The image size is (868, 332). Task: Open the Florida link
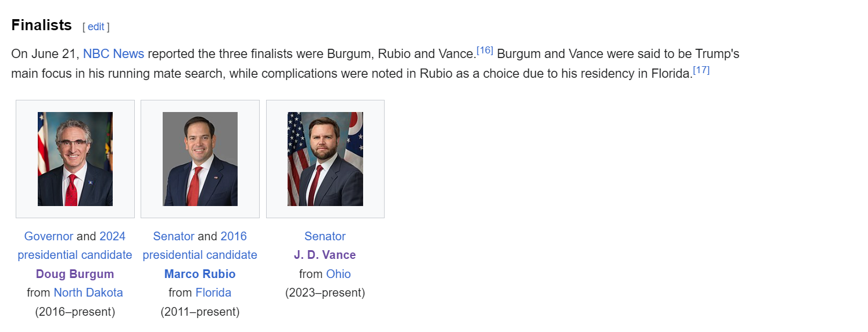pyautogui.click(x=213, y=293)
